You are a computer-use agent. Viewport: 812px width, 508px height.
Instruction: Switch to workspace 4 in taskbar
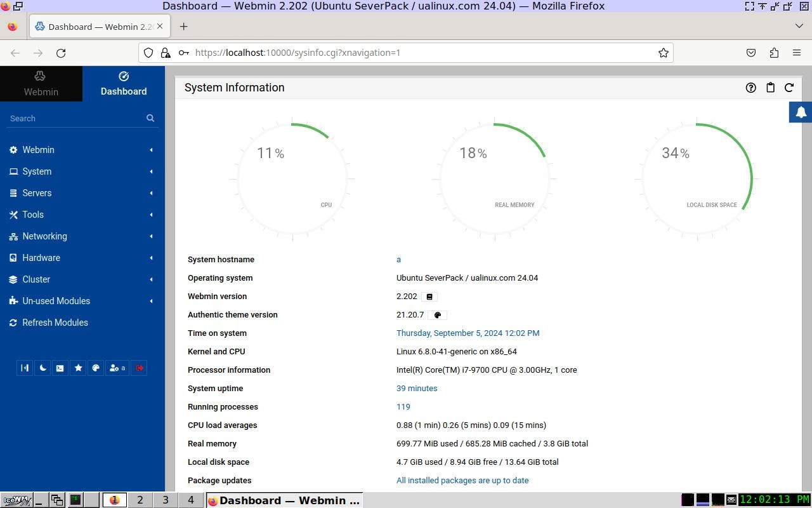click(x=190, y=500)
